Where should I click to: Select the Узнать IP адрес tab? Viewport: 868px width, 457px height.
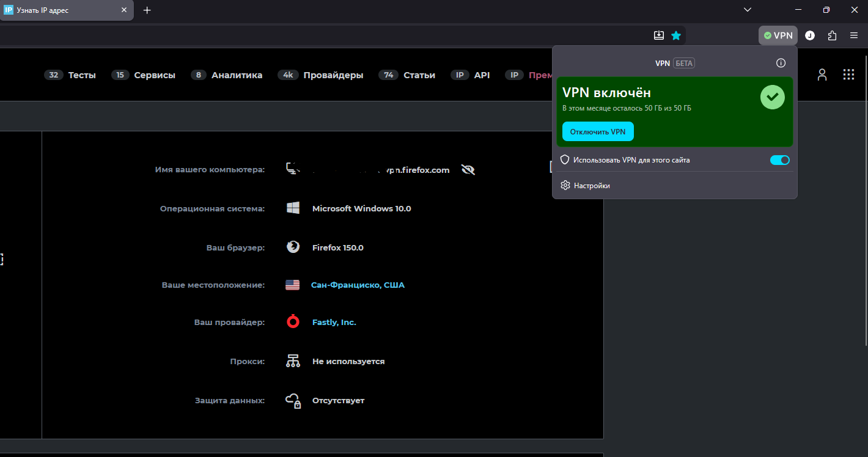66,10
